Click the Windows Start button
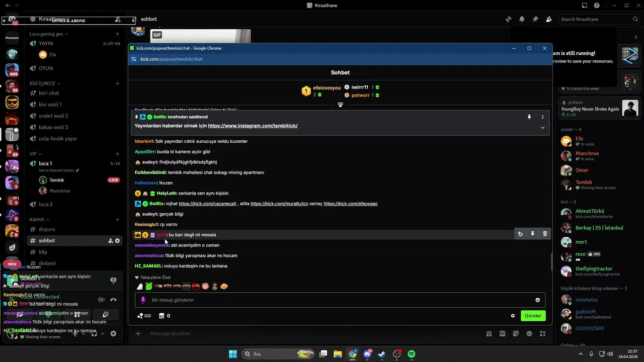The image size is (644, 362). point(233,354)
